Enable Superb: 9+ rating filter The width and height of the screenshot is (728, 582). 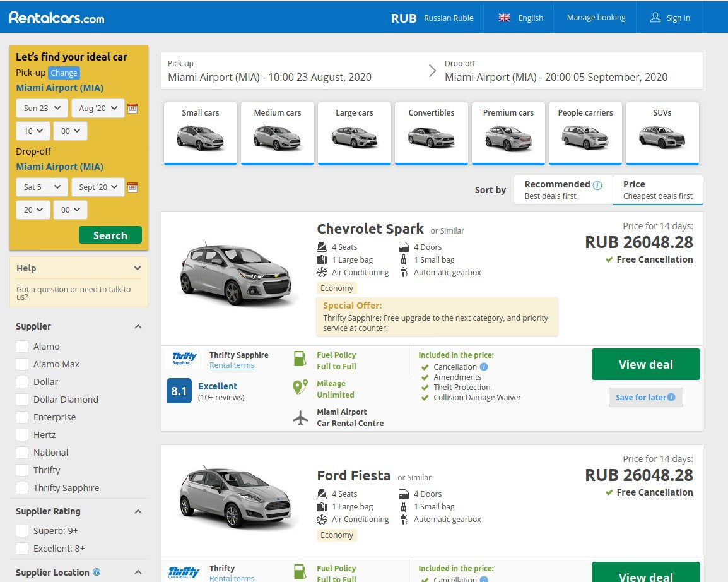22,531
